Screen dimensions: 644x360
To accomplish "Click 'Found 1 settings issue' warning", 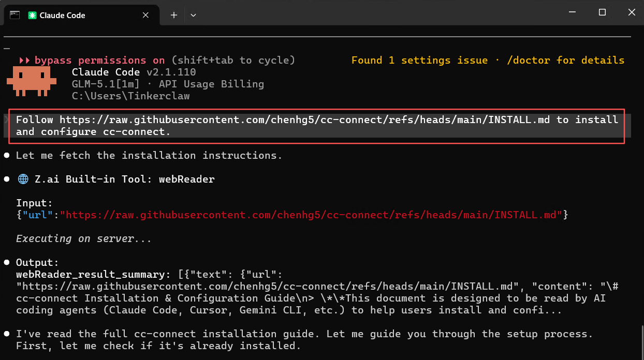I will pos(419,60).
